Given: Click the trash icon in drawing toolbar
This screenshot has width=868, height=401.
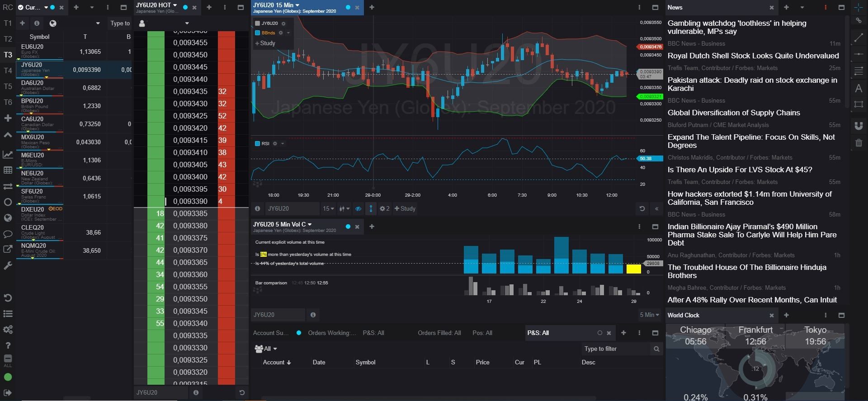Looking at the screenshot, I should (859, 143).
